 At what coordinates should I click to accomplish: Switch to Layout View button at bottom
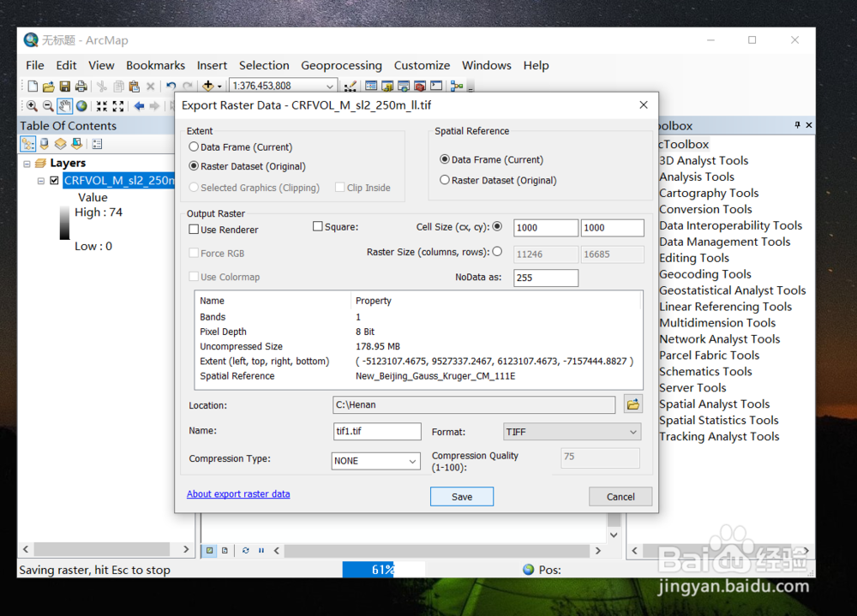pos(225,550)
